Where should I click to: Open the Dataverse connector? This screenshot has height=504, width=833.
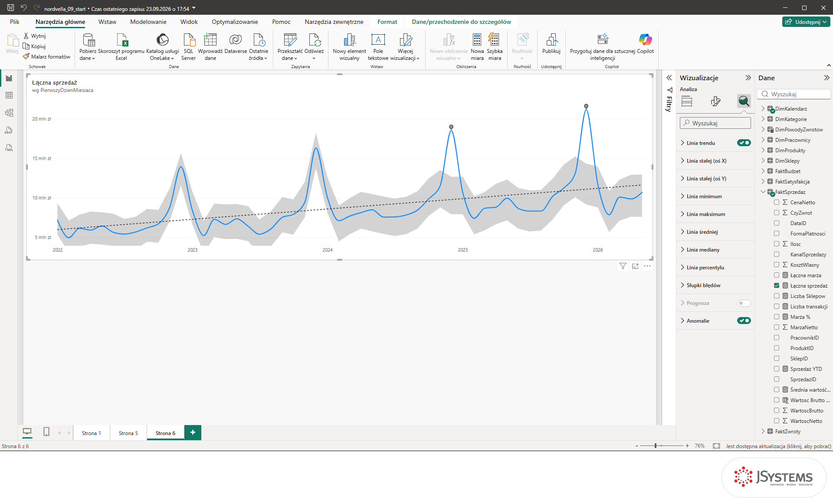pos(236,43)
